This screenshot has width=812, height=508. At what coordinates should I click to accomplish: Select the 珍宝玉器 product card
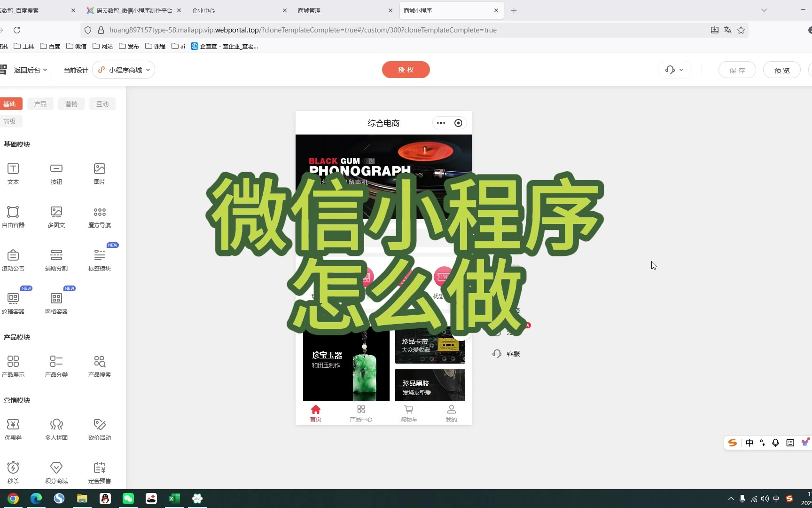pyautogui.click(x=346, y=364)
